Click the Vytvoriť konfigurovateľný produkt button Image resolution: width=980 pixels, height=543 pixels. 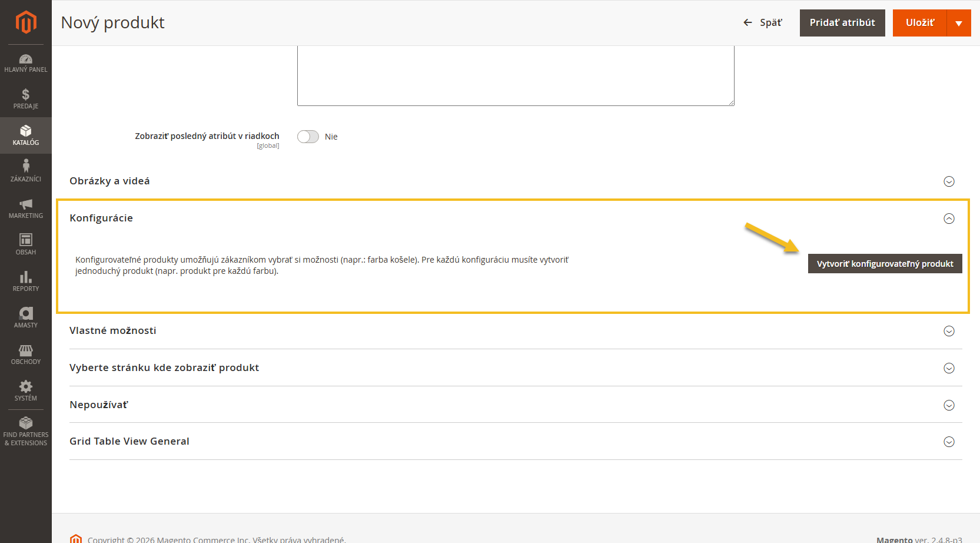(x=885, y=264)
